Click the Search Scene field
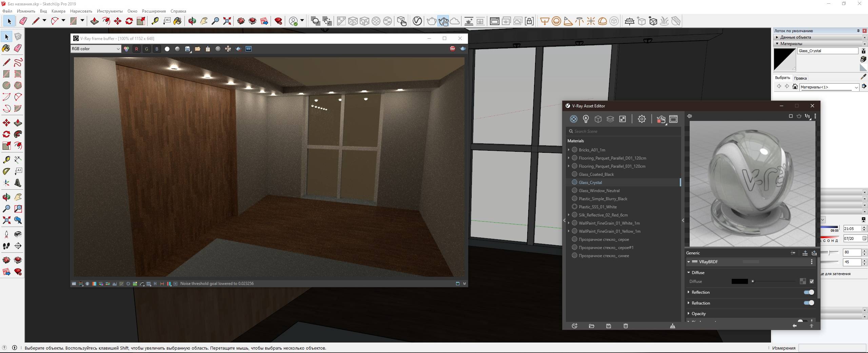868x353 pixels. 624,131
